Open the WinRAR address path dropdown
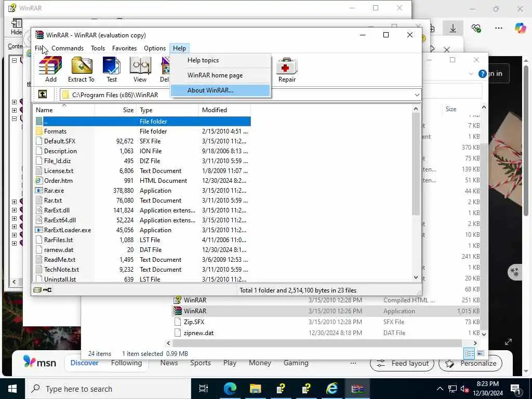 click(x=417, y=95)
